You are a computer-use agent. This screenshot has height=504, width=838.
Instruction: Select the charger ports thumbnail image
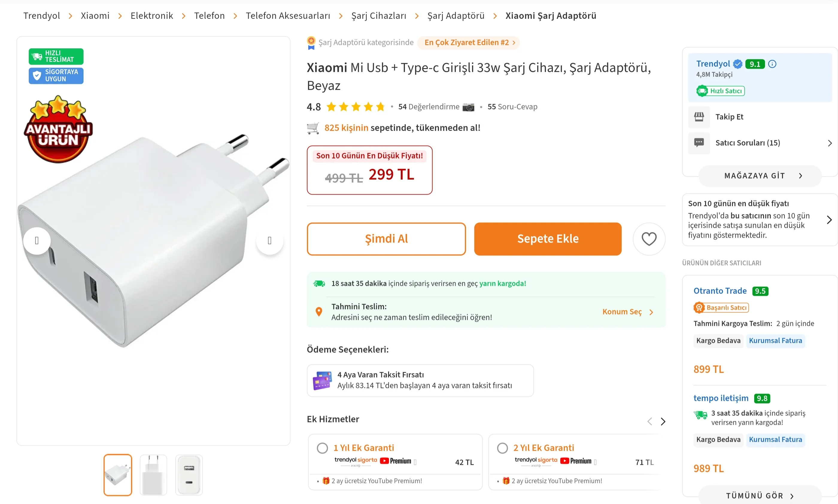tap(189, 475)
